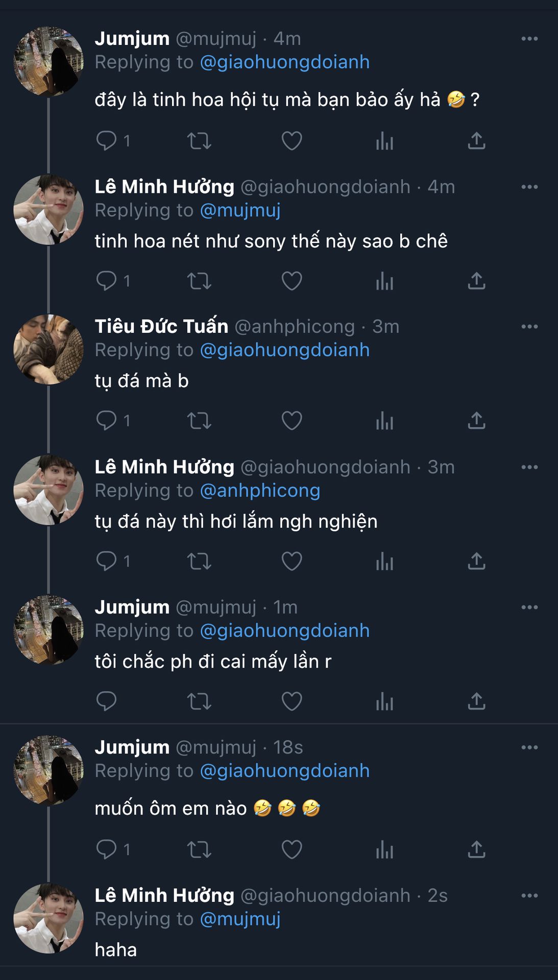Open more options on Tiêu Đức Tuấn's tweet
This screenshot has width=558, height=980.
529,327
